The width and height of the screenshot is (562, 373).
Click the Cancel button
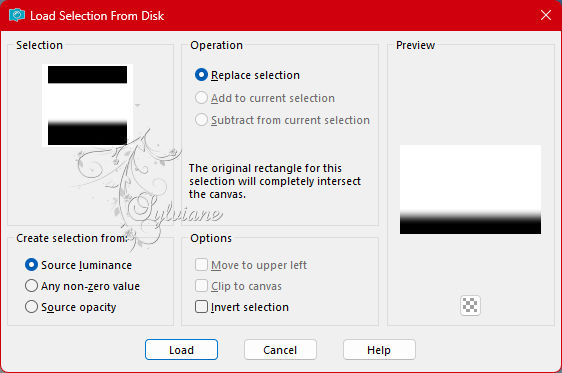(x=280, y=350)
